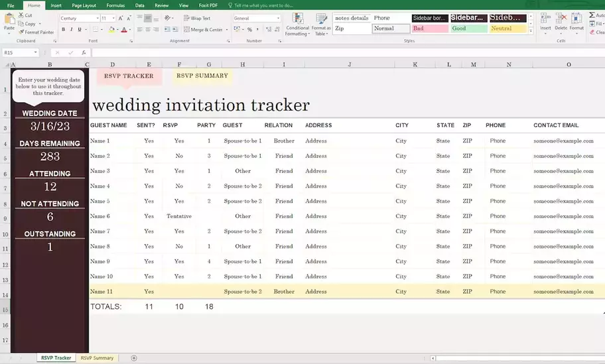Apply the Good cell style swatch
Screen dimensions: 605x364
point(468,29)
